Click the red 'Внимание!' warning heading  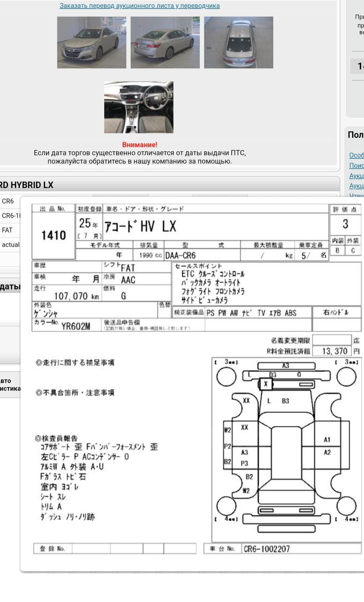coord(140,145)
